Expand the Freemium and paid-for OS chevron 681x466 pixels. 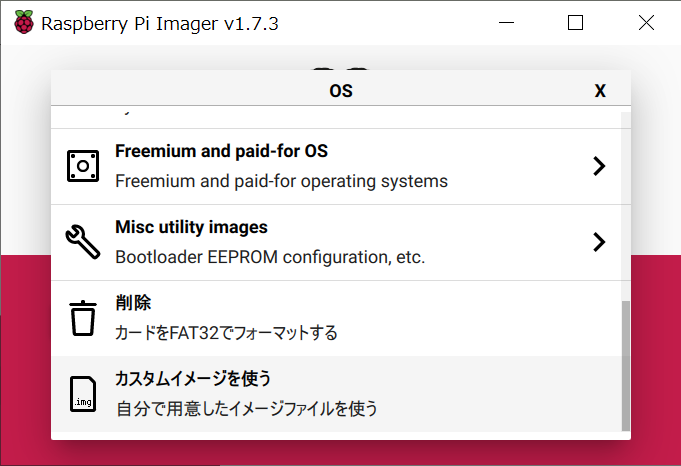[x=599, y=166]
